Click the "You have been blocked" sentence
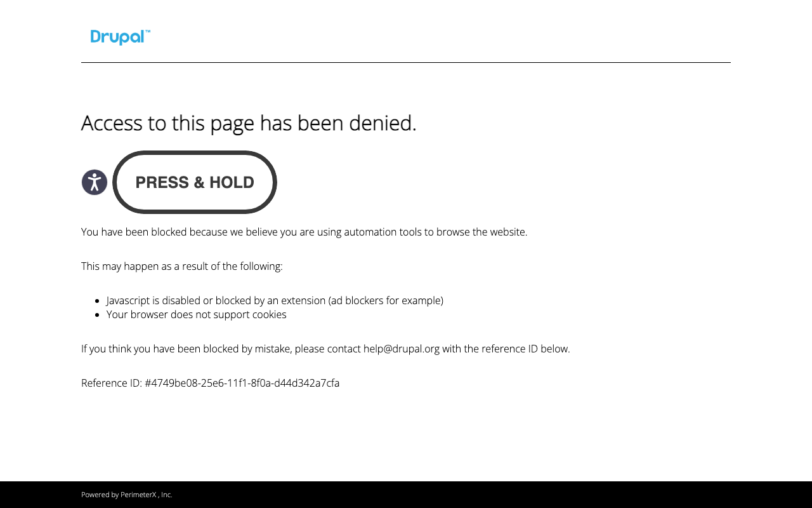The width and height of the screenshot is (812, 508). pos(304,232)
